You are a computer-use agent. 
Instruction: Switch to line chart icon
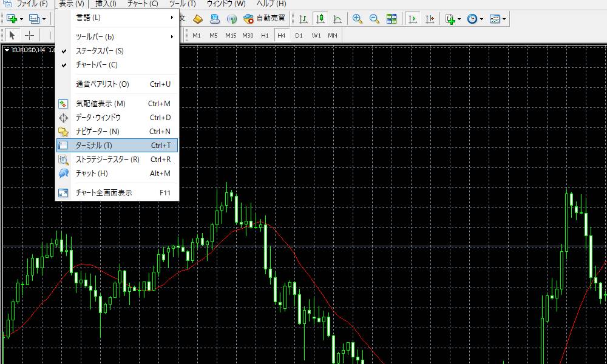(337, 19)
